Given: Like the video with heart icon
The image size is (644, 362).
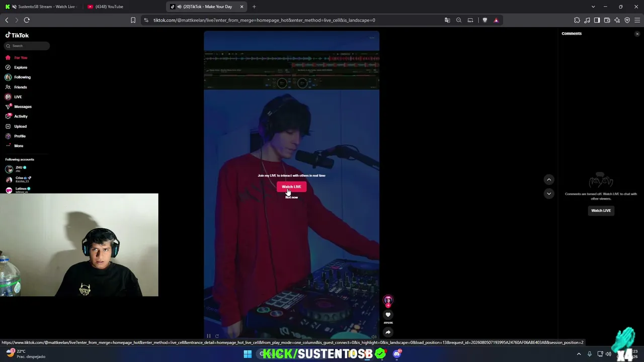Looking at the screenshot, I should coord(388,315).
